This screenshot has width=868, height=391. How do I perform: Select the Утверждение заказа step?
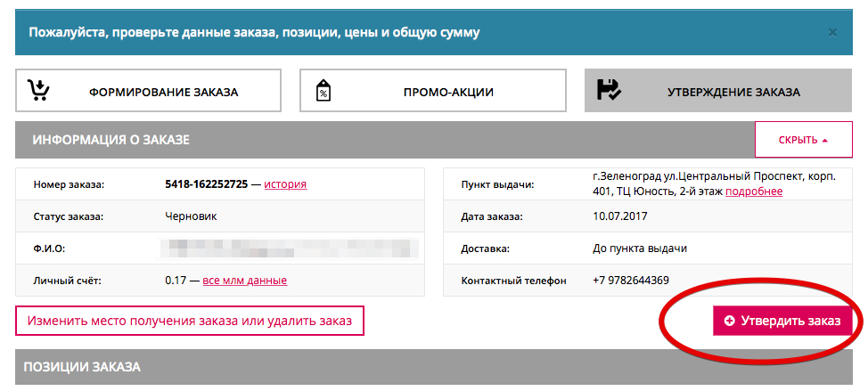coord(733,92)
